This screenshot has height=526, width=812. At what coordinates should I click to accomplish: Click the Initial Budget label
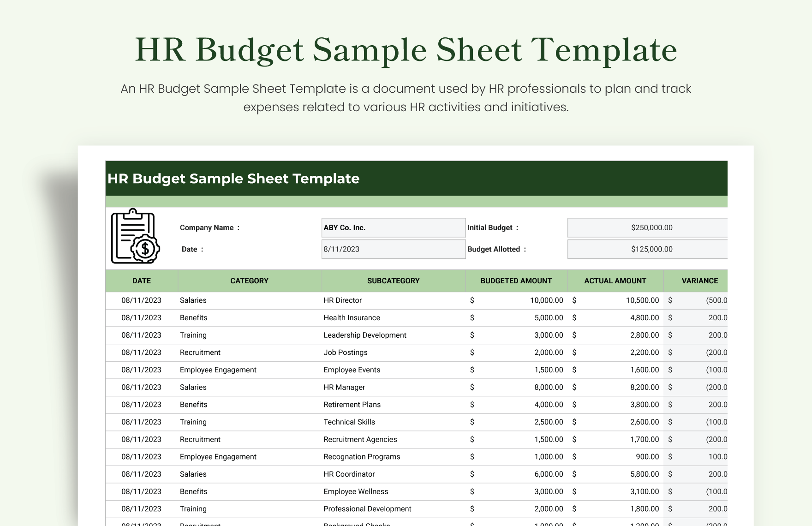[x=493, y=227]
